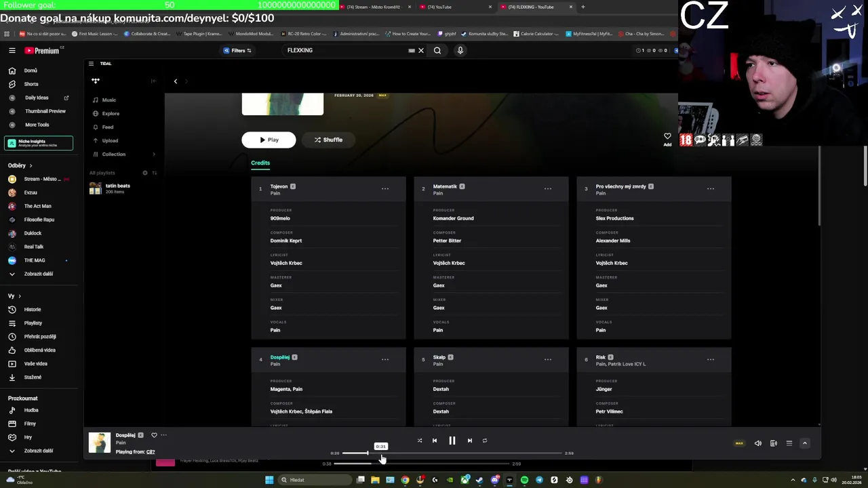Open options menu for Tojevon track

[x=385, y=188]
